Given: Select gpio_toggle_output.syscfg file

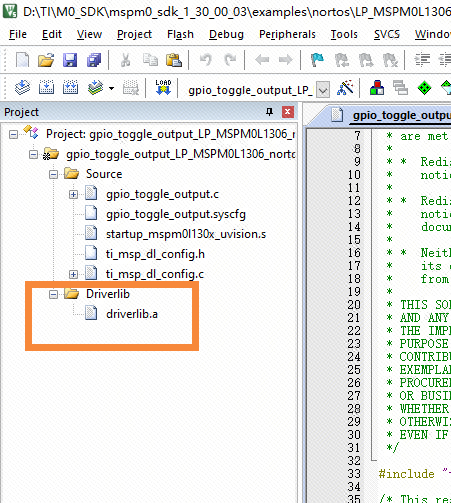Looking at the screenshot, I should click(x=176, y=214).
